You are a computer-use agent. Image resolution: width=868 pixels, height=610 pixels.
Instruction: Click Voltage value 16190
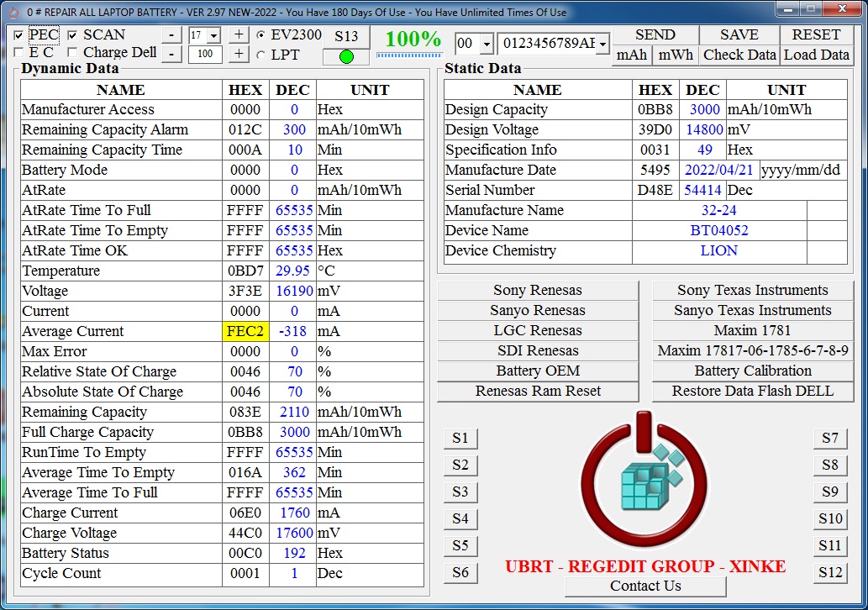[x=292, y=292]
